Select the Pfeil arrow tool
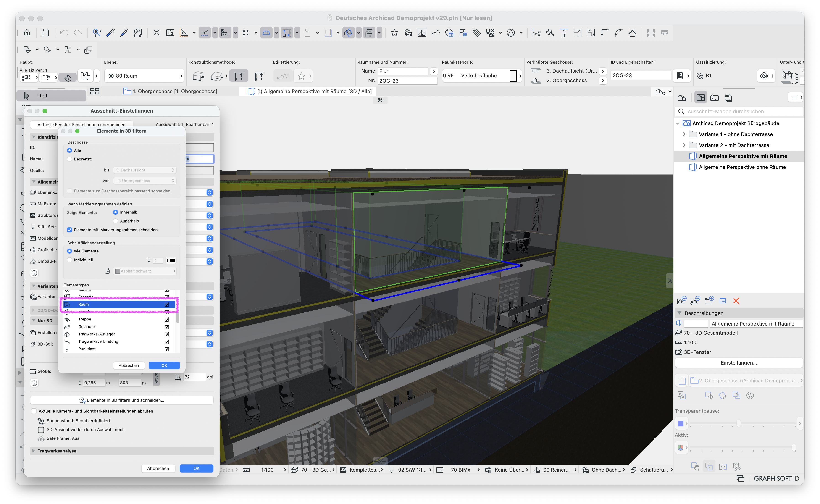820x504 pixels. [51, 96]
